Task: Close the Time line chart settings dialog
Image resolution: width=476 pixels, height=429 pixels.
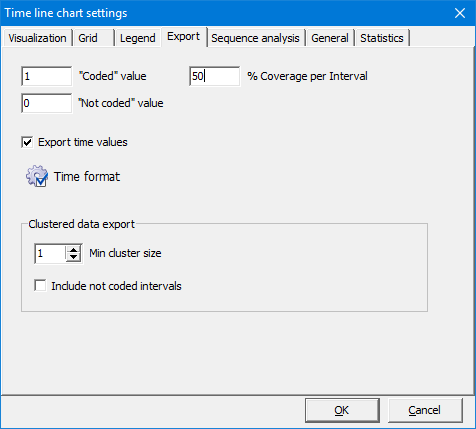Action: [x=460, y=13]
